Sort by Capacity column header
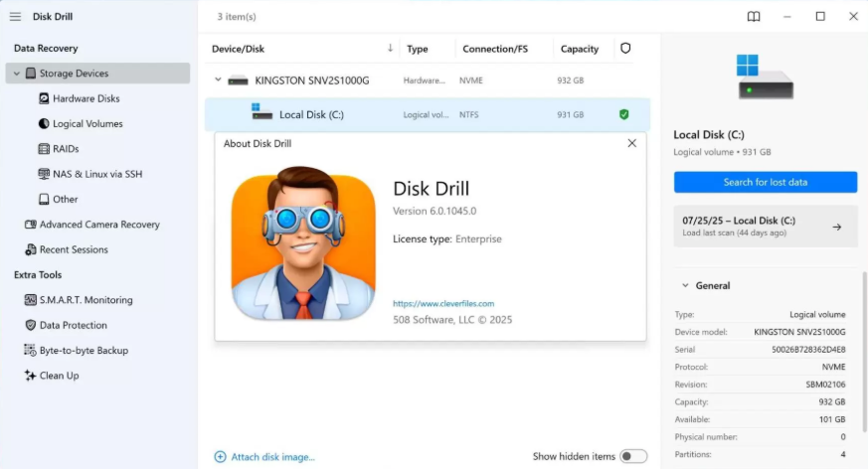Image resolution: width=868 pixels, height=469 pixels. [580, 49]
